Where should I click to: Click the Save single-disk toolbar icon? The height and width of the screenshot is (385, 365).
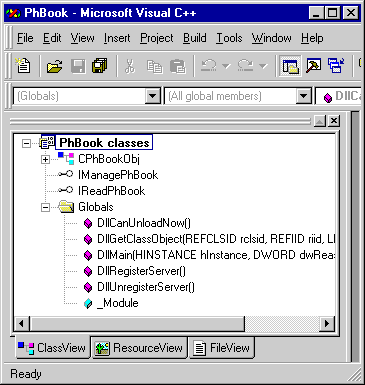pyautogui.click(x=78, y=66)
